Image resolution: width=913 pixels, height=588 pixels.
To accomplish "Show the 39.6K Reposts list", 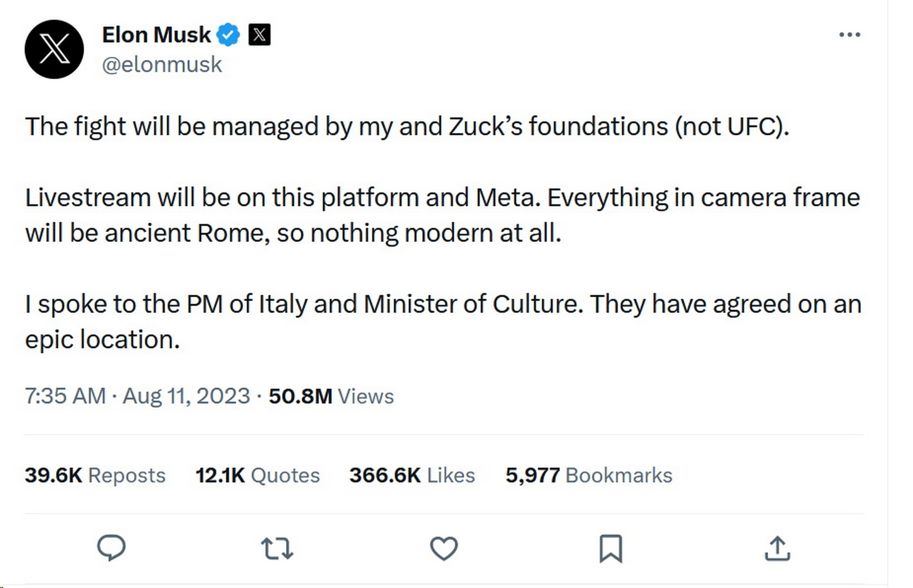I will 95,475.
